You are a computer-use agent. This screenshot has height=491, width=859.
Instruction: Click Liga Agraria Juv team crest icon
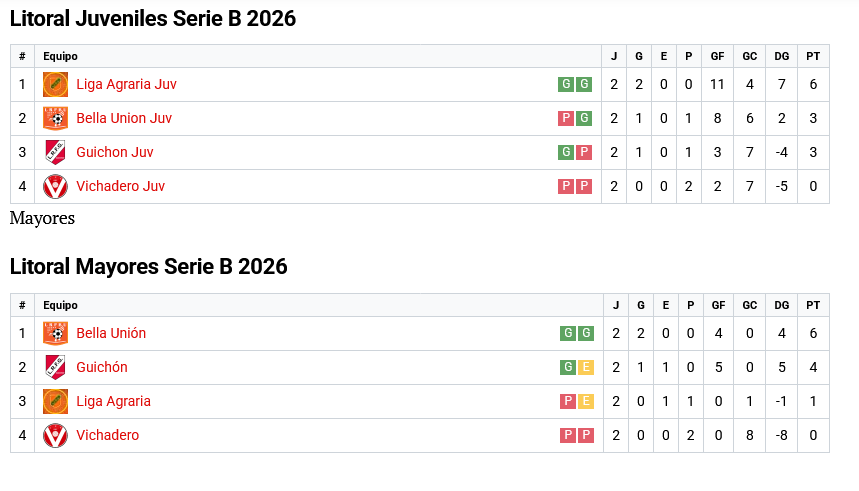(55, 85)
